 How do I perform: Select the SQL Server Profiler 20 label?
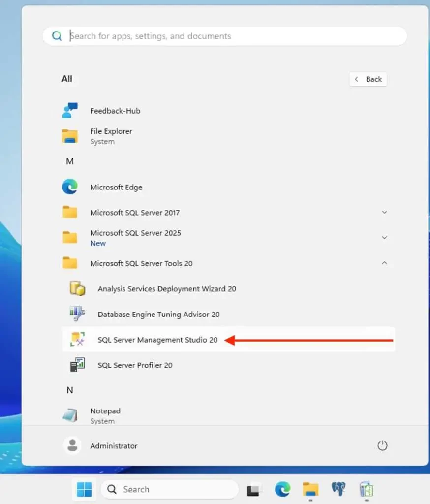(135, 365)
